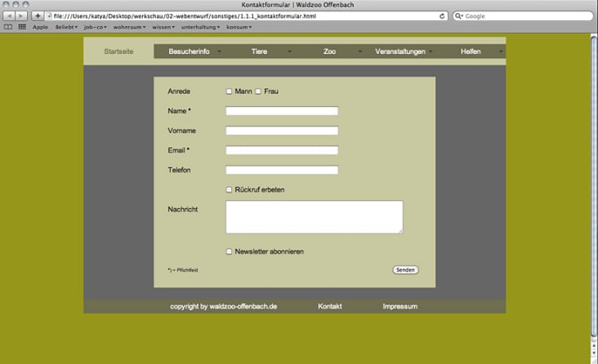
Task: Click the Anrede label
Action: point(179,91)
